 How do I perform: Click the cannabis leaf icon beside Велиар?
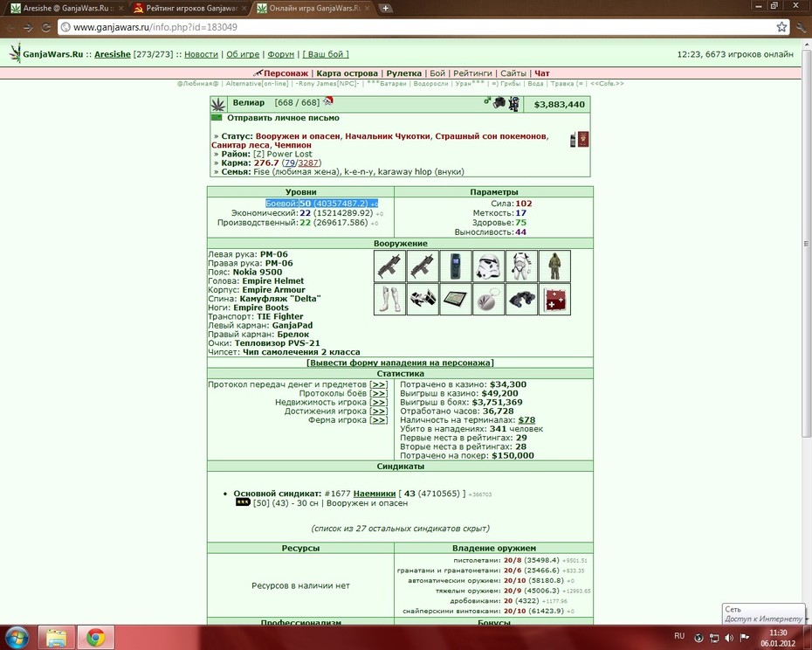pyautogui.click(x=217, y=104)
